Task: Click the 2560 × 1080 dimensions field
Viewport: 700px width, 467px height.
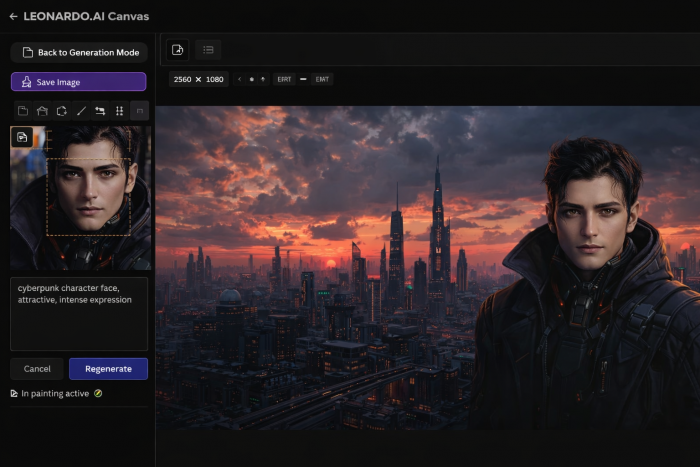Action: click(198, 79)
